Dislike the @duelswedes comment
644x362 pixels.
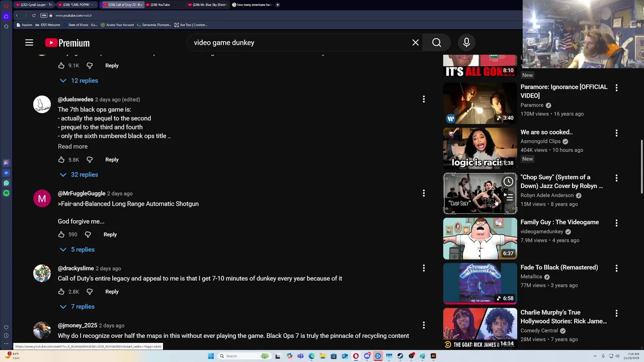[x=90, y=159]
